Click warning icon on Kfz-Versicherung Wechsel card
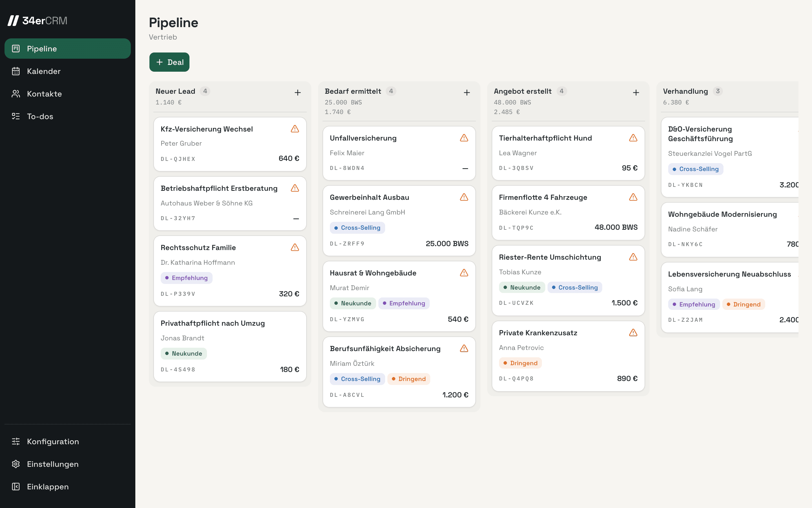Screen dimensions: 812x508 (x=295, y=129)
